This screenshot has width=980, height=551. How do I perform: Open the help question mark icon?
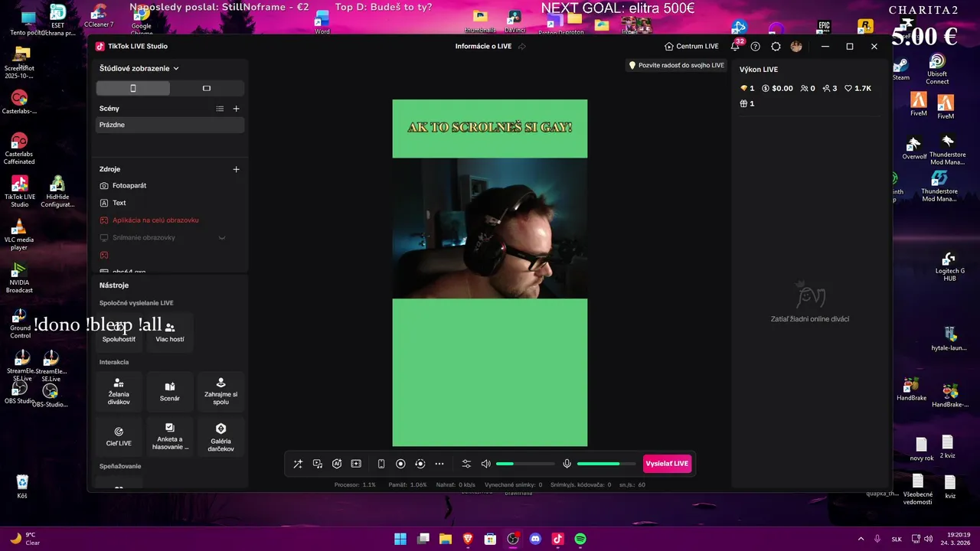(x=756, y=47)
